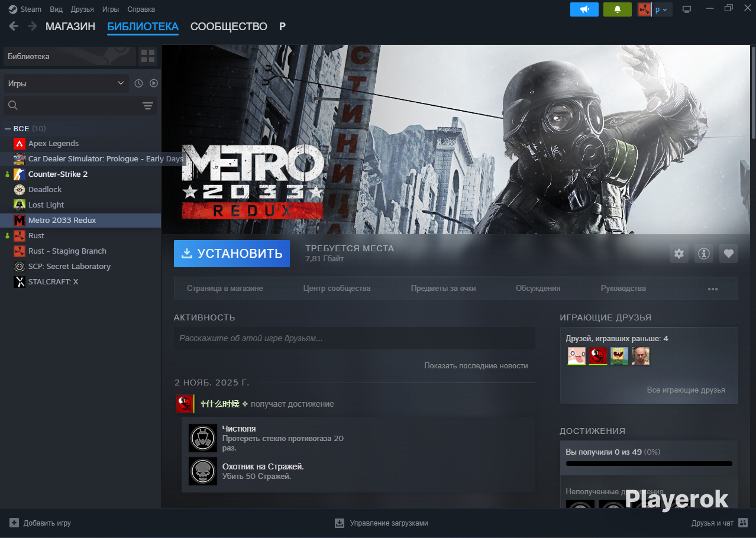Click the achievements progress bar

coord(649,464)
